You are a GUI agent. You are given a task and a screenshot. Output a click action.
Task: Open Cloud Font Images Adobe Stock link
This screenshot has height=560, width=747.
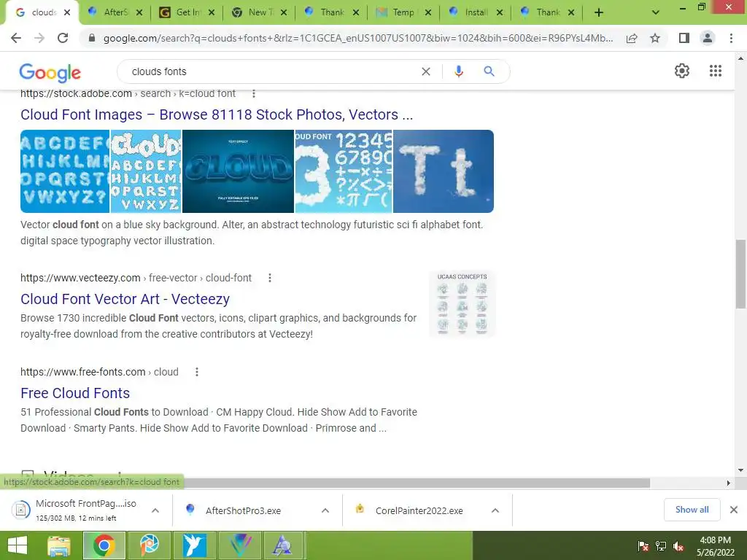coord(217,114)
